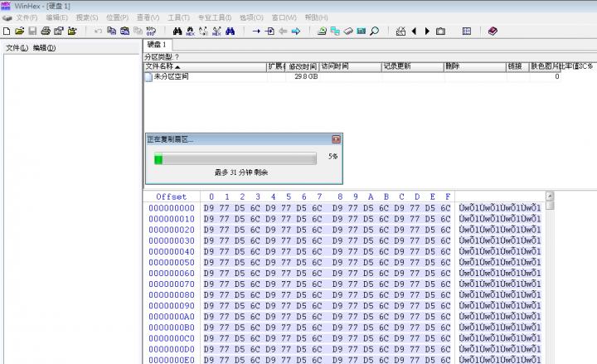This screenshot has width=597, height=364.
Task: Sort by the 删除 column header
Action: (475, 66)
